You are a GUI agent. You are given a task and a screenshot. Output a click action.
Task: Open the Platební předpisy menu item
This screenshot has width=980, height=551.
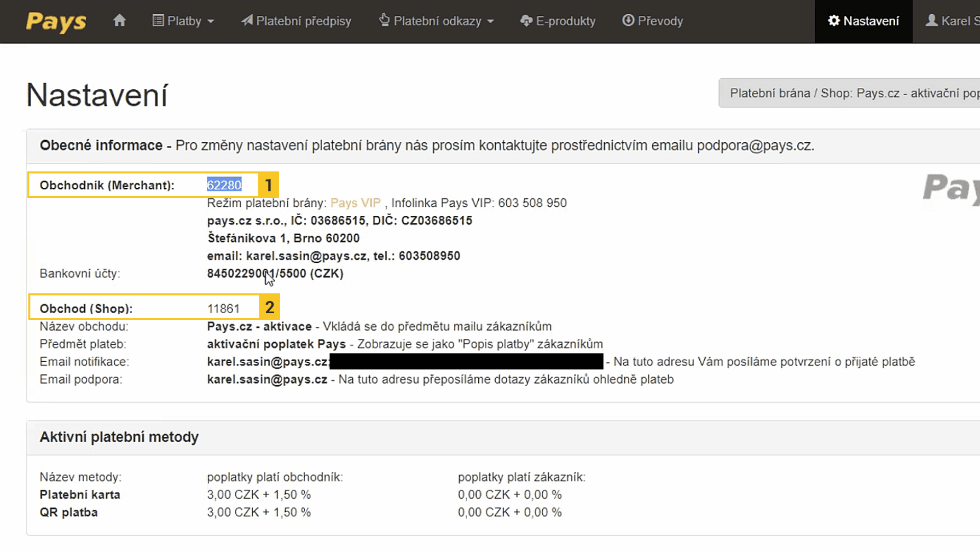(303, 21)
